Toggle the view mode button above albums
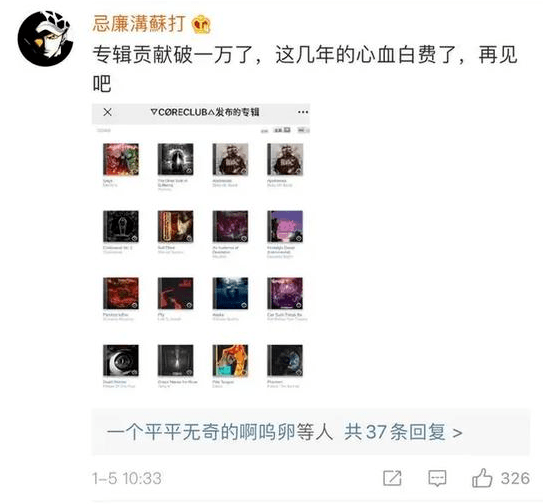This screenshot has width=543, height=504. (x=303, y=130)
